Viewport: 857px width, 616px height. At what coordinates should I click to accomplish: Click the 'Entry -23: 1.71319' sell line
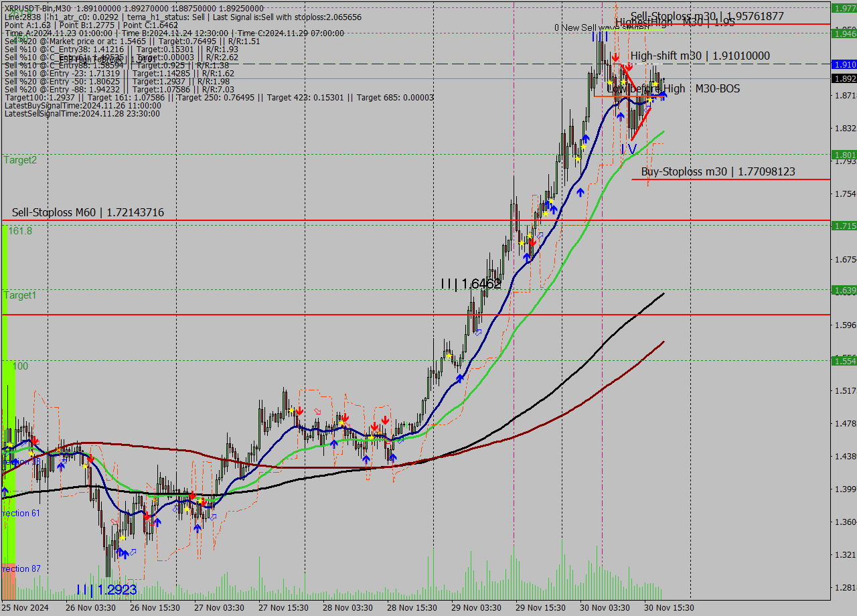[x=119, y=73]
